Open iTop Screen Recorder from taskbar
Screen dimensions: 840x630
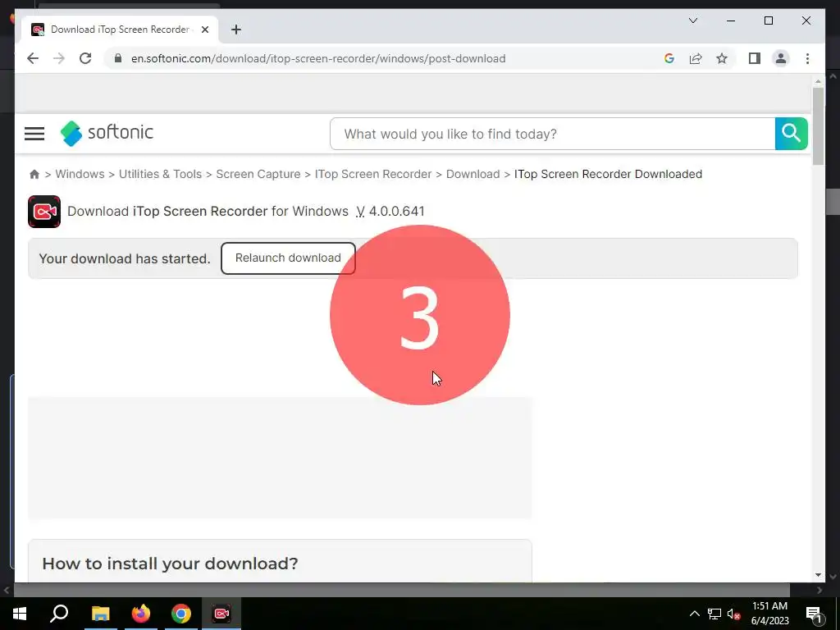click(221, 614)
